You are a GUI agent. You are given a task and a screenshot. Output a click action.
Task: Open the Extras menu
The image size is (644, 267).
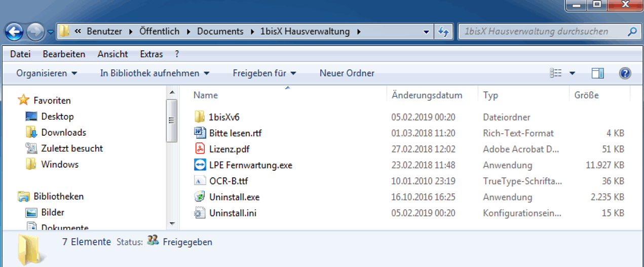coord(151,54)
